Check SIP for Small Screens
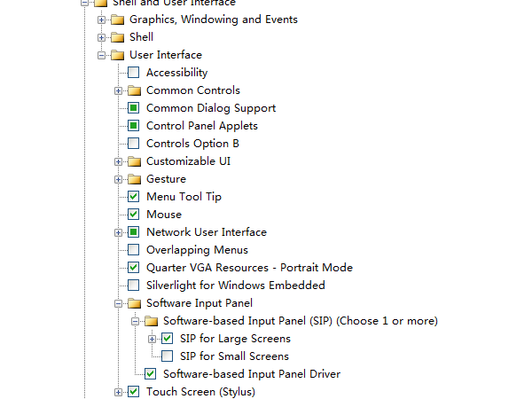Viewport: 532px width, 399px height. tap(168, 356)
